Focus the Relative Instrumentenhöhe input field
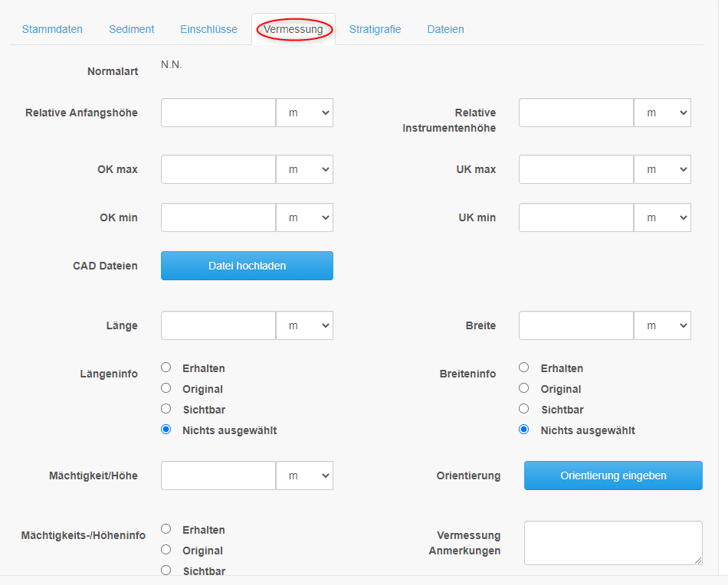 [x=576, y=113]
